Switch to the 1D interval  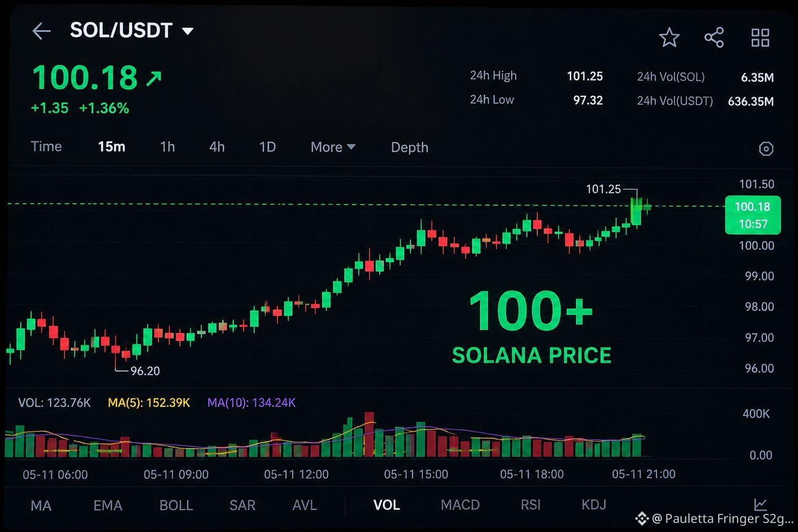(268, 147)
